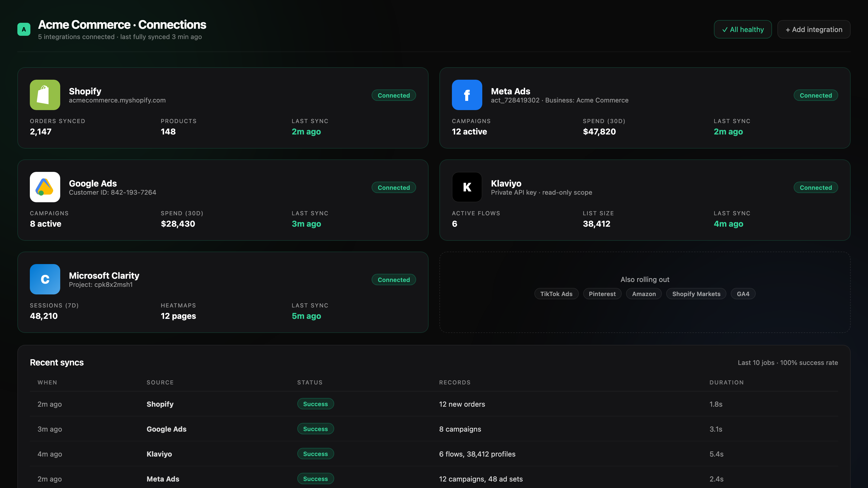Click Meta Ads spend value $47,820

599,132
